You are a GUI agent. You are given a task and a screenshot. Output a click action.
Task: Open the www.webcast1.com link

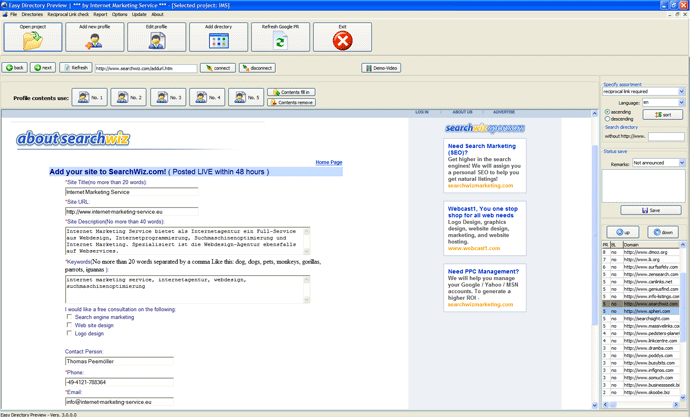[x=474, y=249]
